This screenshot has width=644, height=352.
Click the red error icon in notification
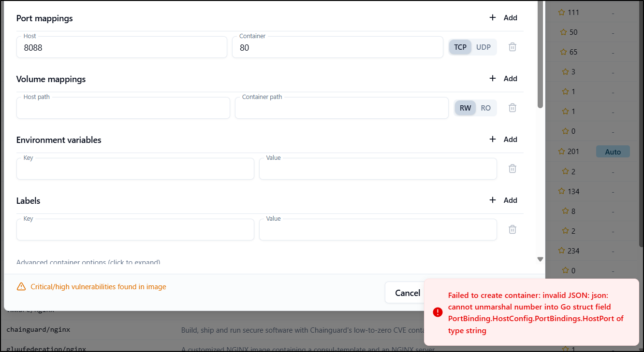pyautogui.click(x=438, y=312)
